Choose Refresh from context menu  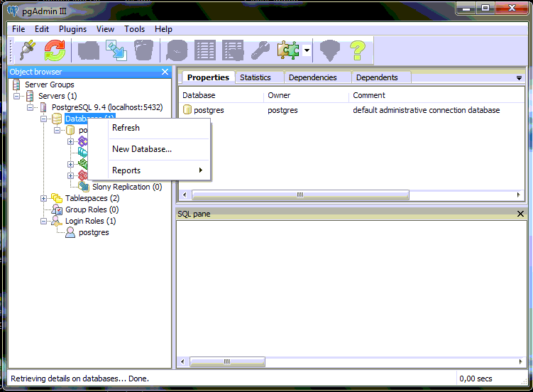tap(149, 128)
